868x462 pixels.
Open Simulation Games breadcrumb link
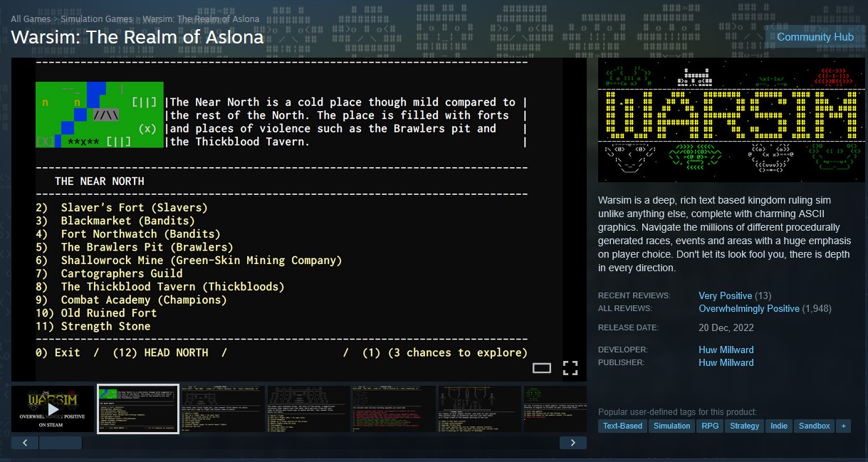pyautogui.click(x=97, y=19)
